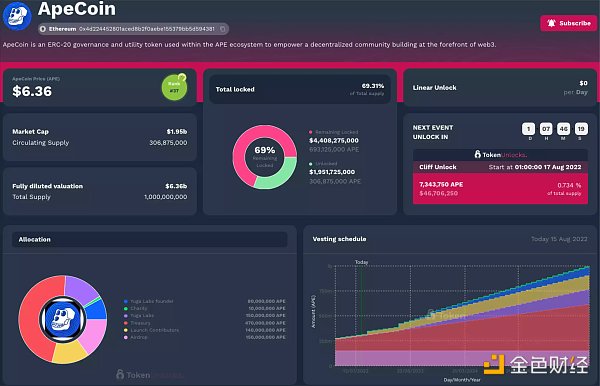
Task: Click the ape logo inside allocation pie chart
Action: [62, 319]
